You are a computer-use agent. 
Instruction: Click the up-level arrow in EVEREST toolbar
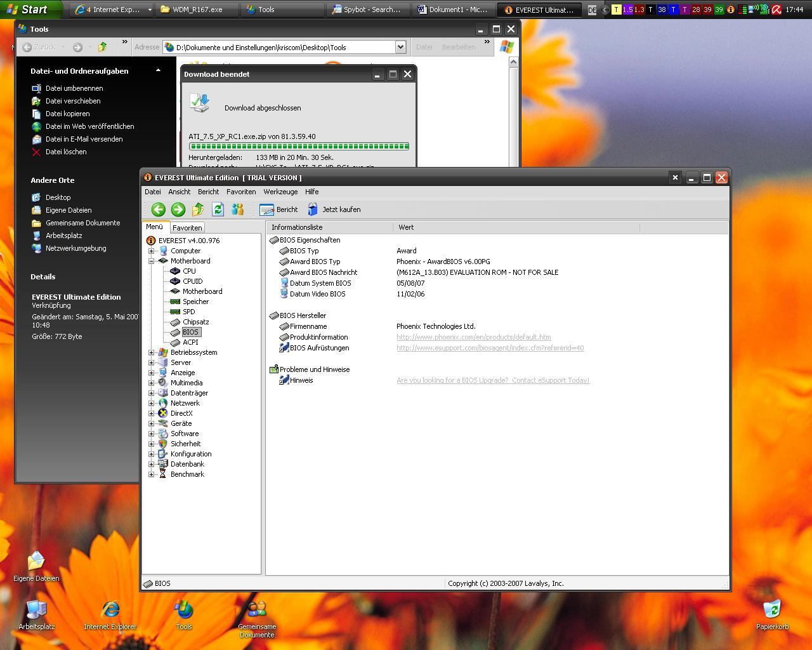tap(198, 209)
